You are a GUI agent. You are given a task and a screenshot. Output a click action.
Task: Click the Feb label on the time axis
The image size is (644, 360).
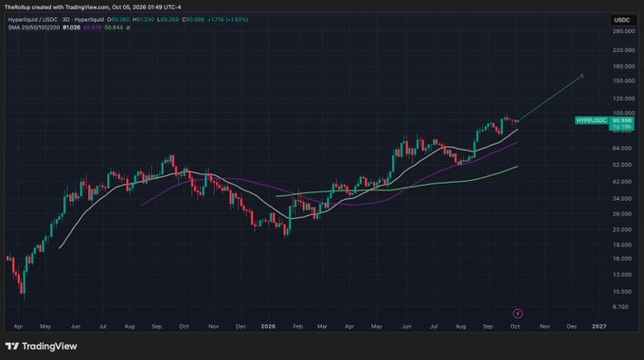coord(297,326)
